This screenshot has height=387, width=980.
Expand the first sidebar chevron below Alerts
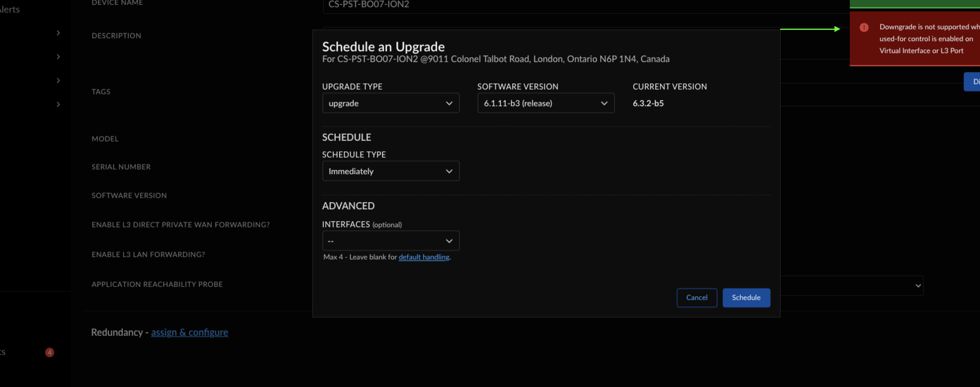58,33
